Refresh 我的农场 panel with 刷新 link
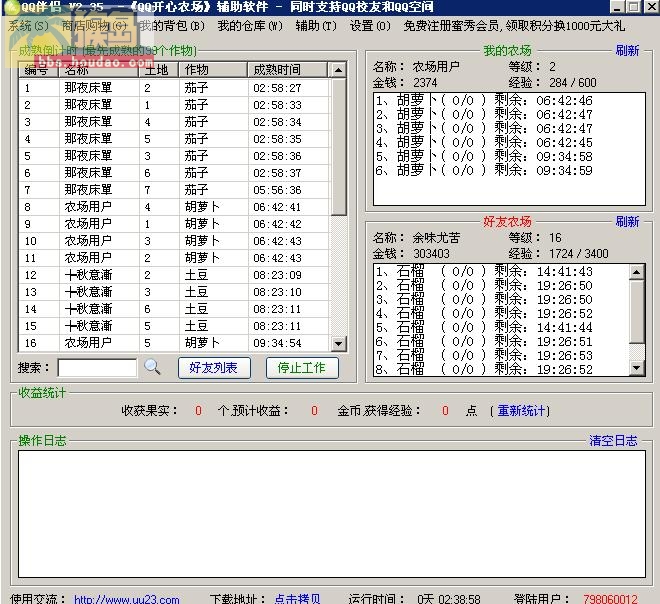Viewport: 660px width, 604px height. pos(627,51)
